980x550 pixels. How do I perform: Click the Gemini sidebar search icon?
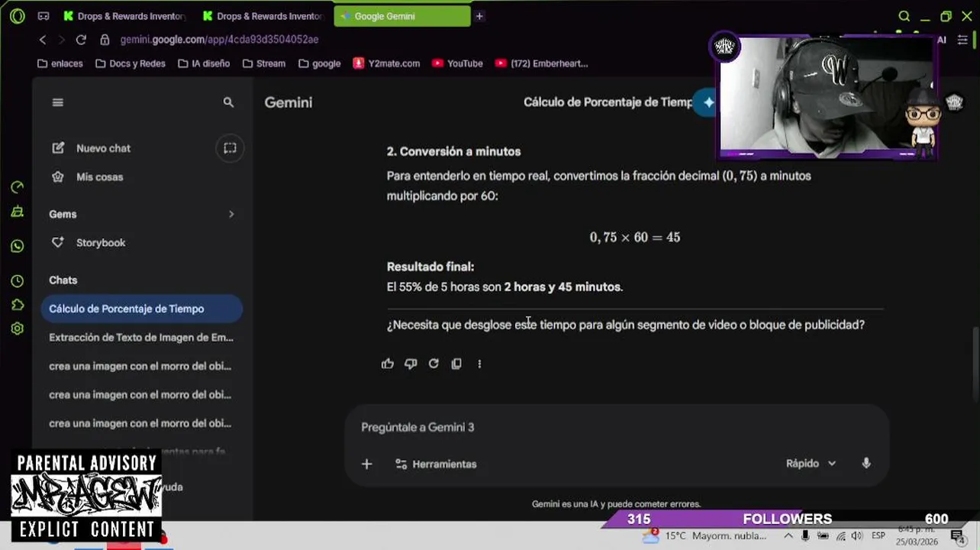click(x=228, y=102)
